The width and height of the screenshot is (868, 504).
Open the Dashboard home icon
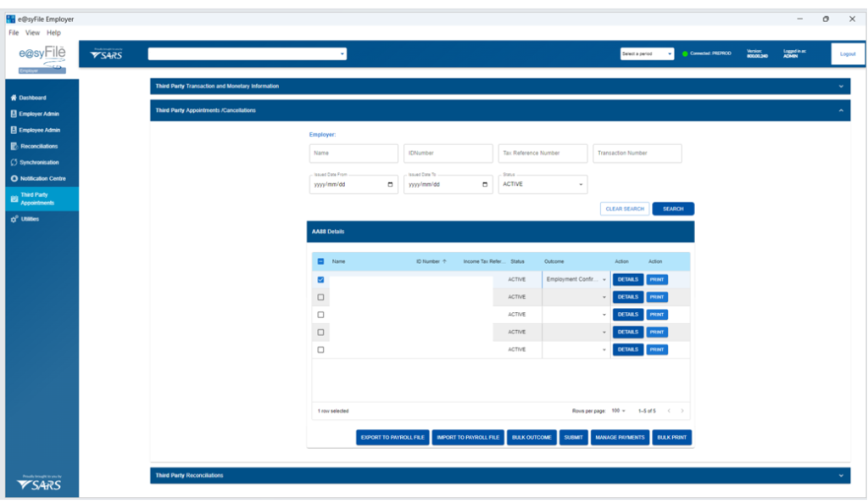[x=14, y=98]
